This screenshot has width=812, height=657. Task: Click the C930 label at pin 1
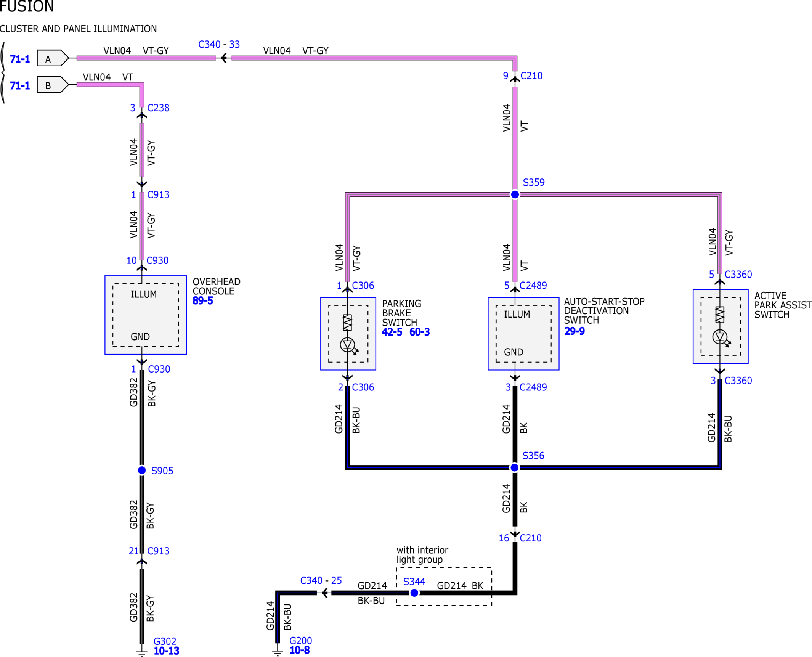point(159,369)
